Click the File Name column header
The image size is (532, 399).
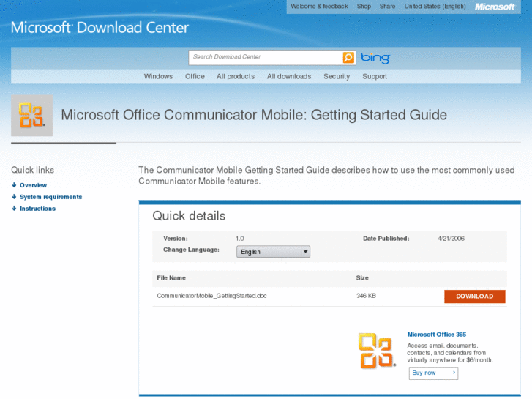point(171,277)
